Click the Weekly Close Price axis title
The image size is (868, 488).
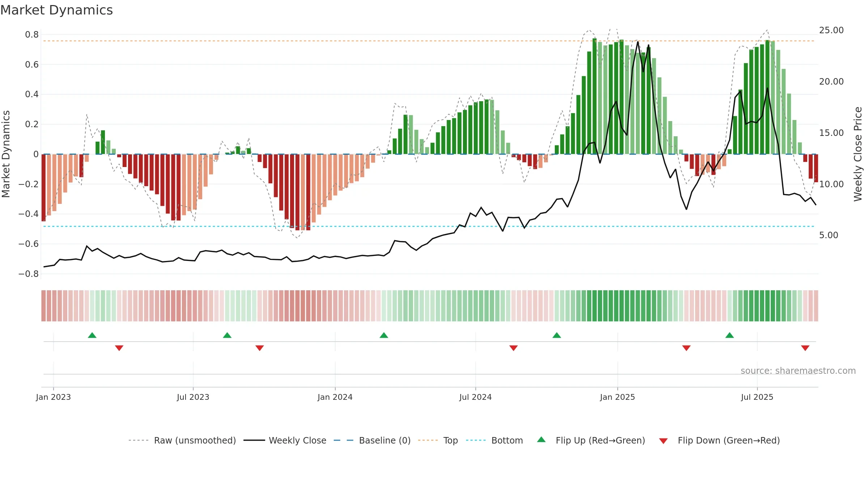point(858,154)
